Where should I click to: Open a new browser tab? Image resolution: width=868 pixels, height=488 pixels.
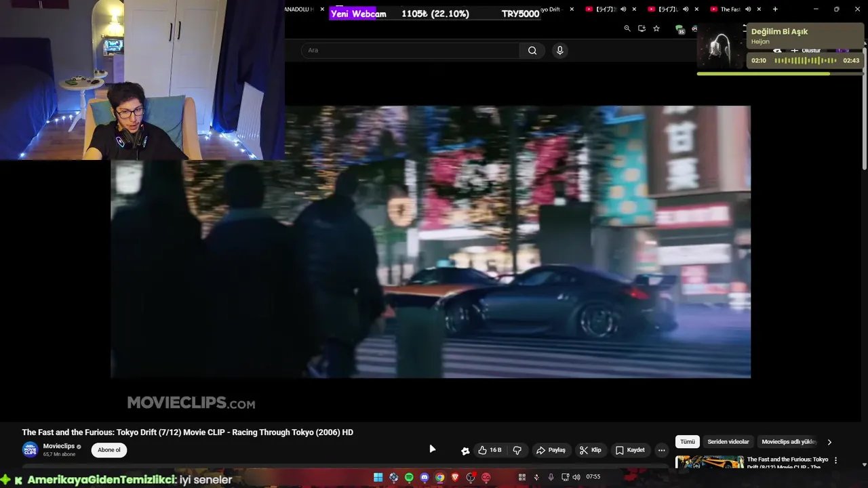point(775,9)
